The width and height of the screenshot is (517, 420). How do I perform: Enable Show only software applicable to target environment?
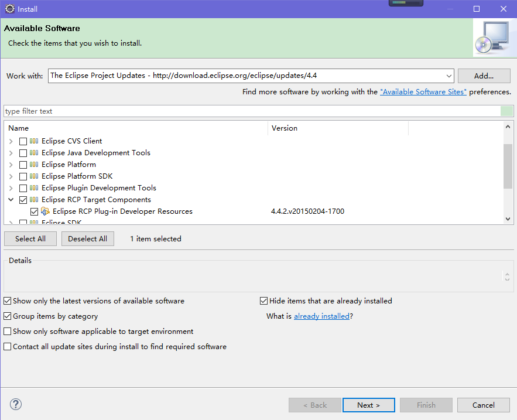(x=7, y=331)
